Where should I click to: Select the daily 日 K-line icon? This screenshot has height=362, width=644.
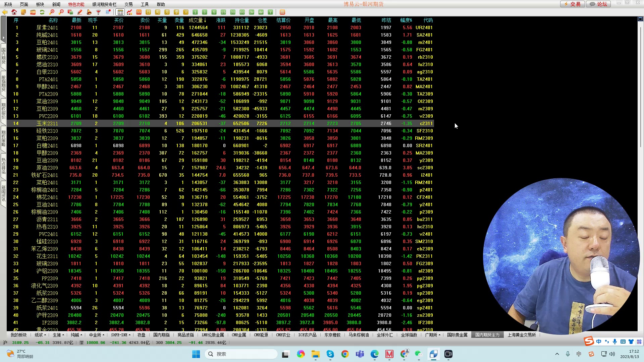(148, 12)
